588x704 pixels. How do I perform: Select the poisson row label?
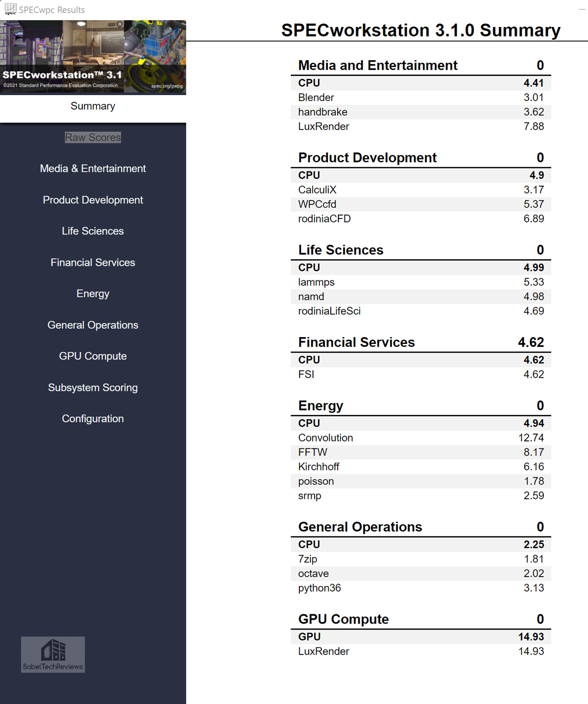316,482
